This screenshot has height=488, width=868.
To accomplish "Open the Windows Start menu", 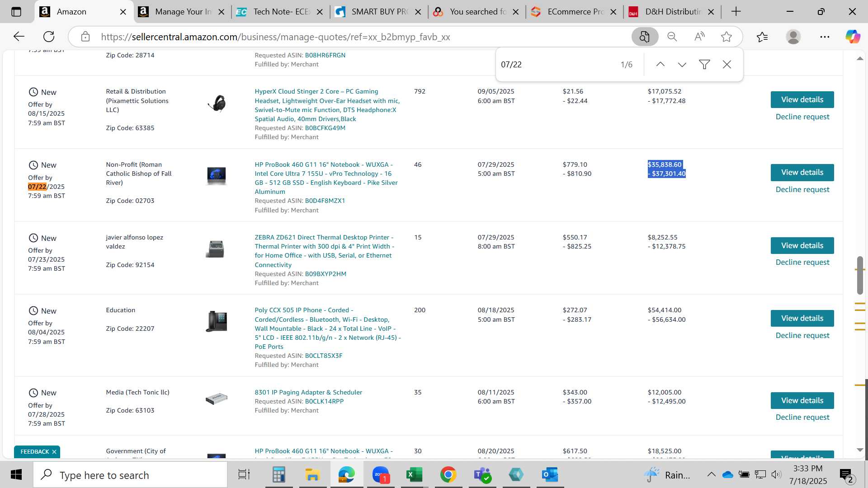I will 16,475.
